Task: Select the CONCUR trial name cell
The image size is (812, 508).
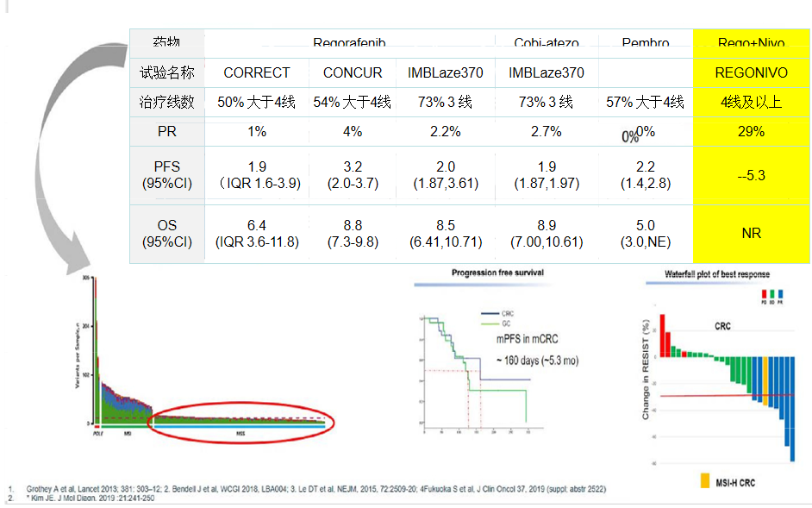Action: pos(353,72)
